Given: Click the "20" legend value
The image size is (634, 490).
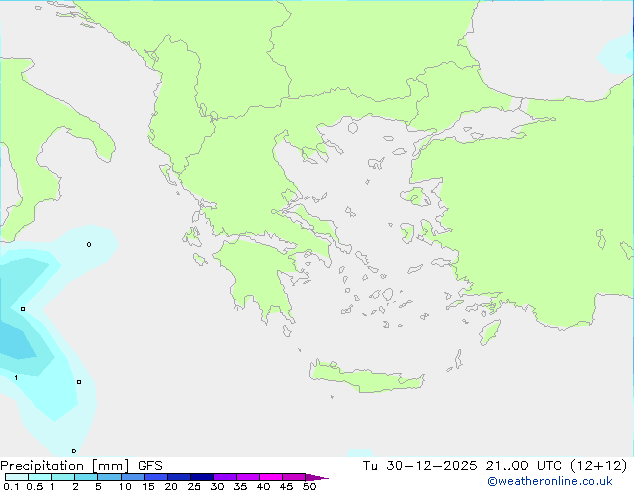Looking at the screenshot, I should click(171, 486).
